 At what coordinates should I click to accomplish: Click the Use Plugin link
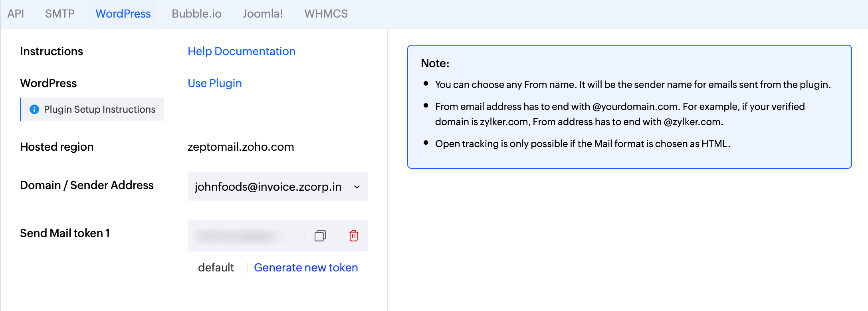click(214, 83)
